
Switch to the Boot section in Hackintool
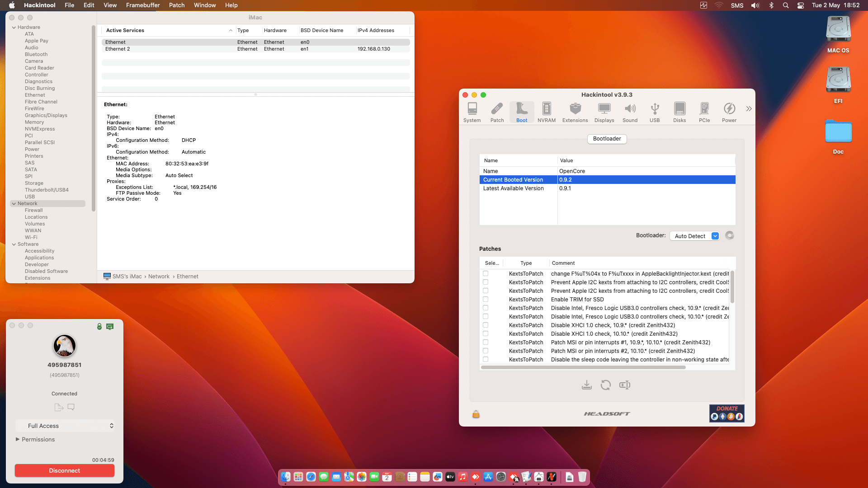(x=522, y=112)
